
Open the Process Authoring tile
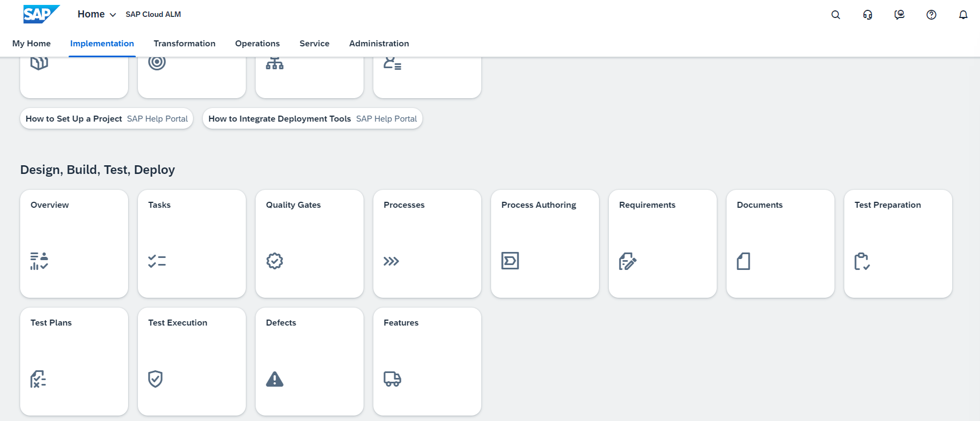(x=545, y=244)
